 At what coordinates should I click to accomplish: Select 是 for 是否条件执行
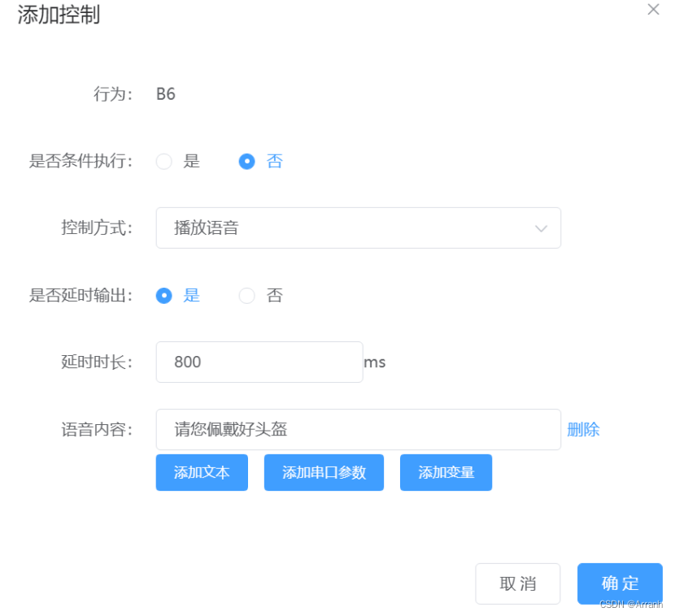point(163,161)
